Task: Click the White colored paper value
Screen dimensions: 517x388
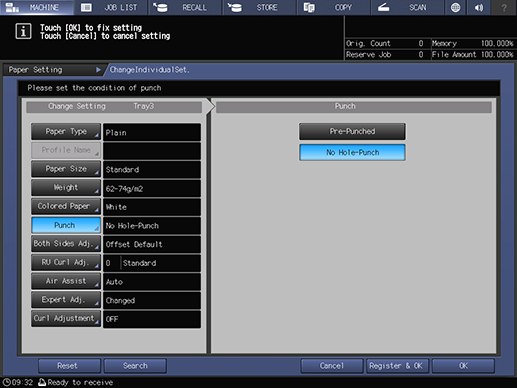Action: pyautogui.click(x=152, y=207)
